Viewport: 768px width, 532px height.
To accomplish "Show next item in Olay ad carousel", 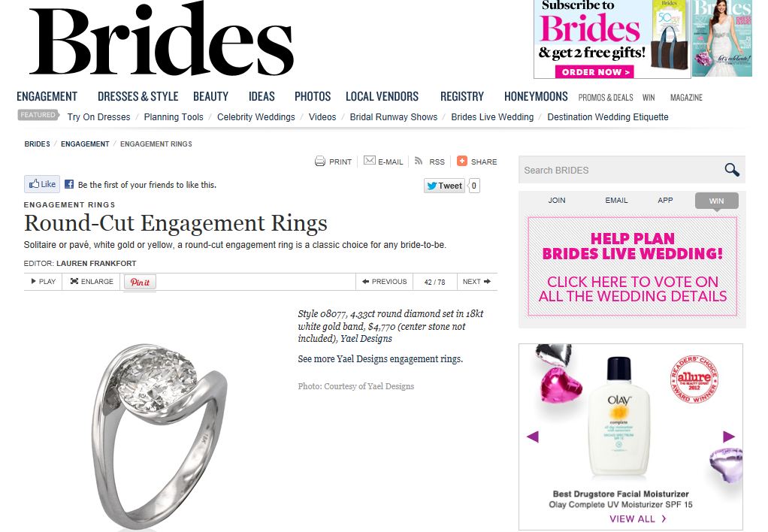I will tap(728, 436).
